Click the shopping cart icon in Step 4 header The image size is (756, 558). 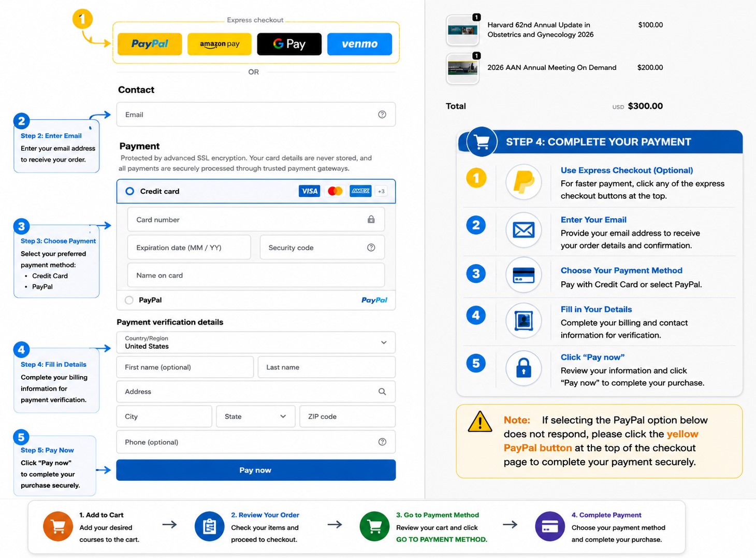click(482, 142)
